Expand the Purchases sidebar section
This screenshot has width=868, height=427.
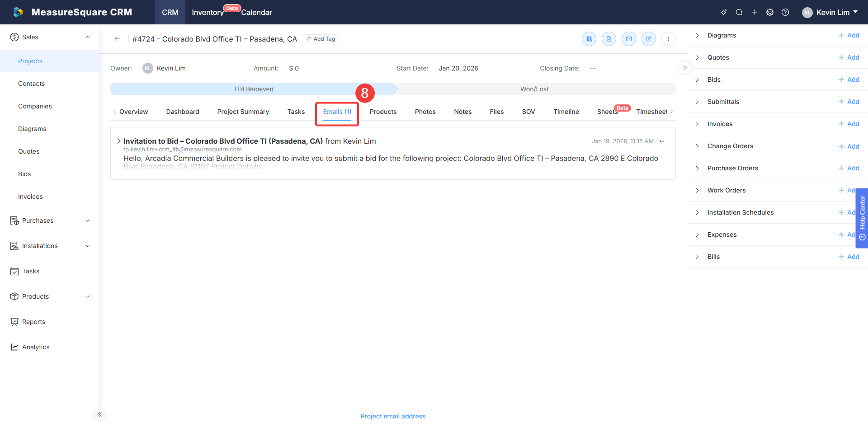pos(88,221)
